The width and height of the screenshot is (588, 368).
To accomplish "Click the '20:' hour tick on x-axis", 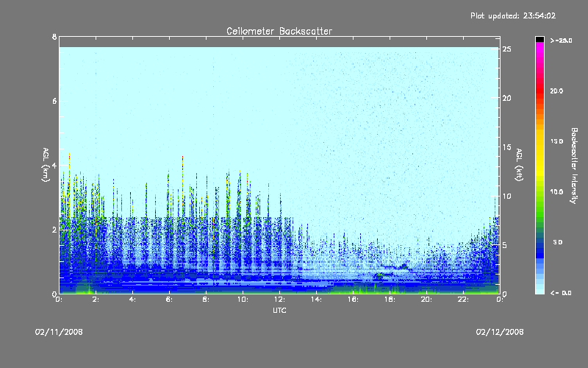I will (426, 300).
